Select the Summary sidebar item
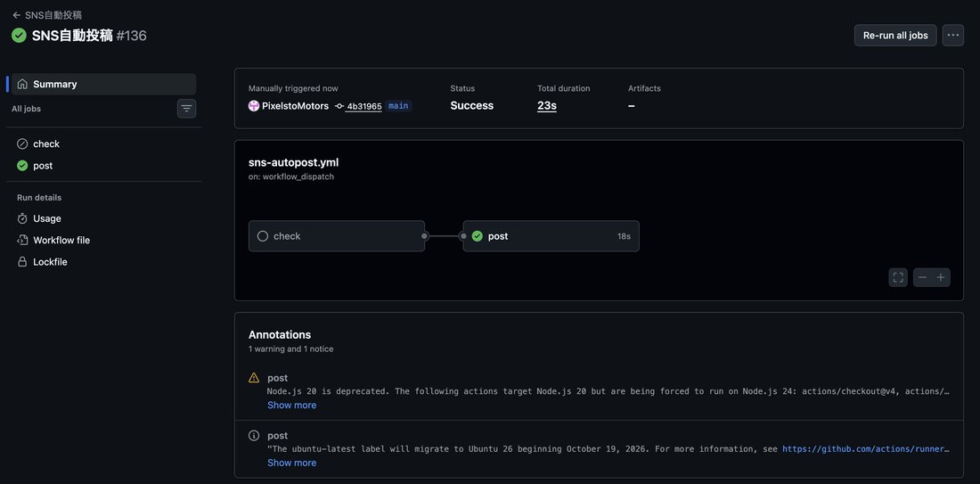 pos(103,84)
